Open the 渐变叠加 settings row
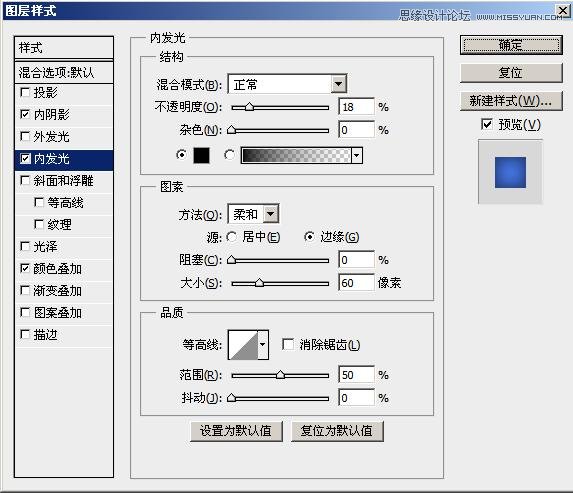573x493 pixels. [64, 291]
